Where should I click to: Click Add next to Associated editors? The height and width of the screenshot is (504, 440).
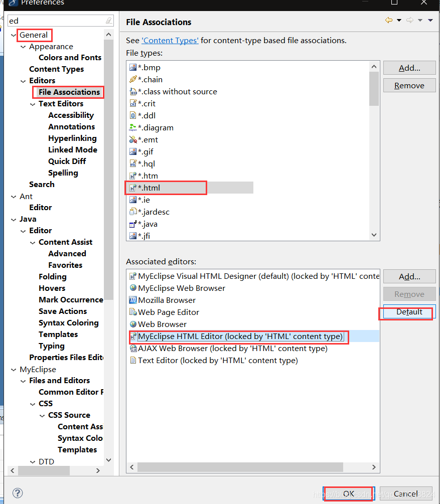(x=409, y=276)
